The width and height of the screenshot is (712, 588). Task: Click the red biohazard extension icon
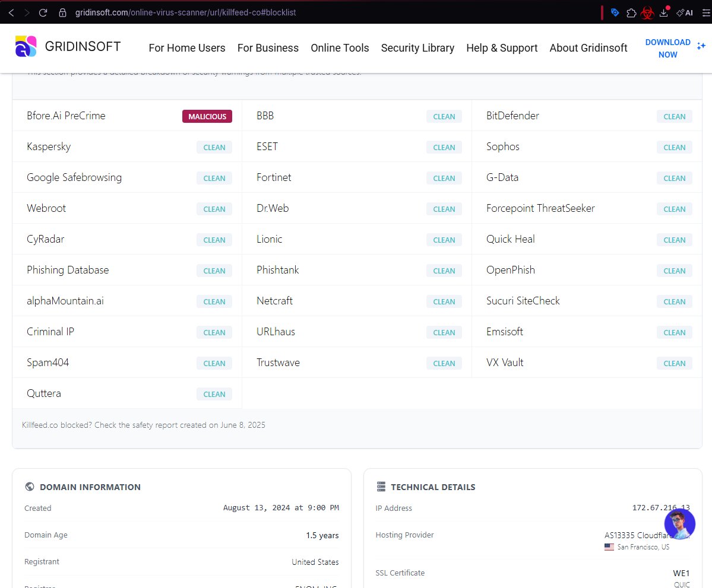(x=647, y=13)
